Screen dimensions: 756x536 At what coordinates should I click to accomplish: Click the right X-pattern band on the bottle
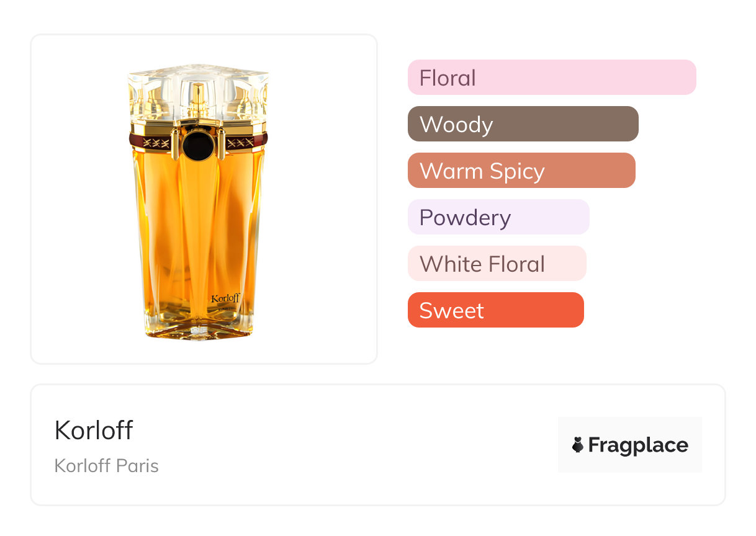point(240,143)
